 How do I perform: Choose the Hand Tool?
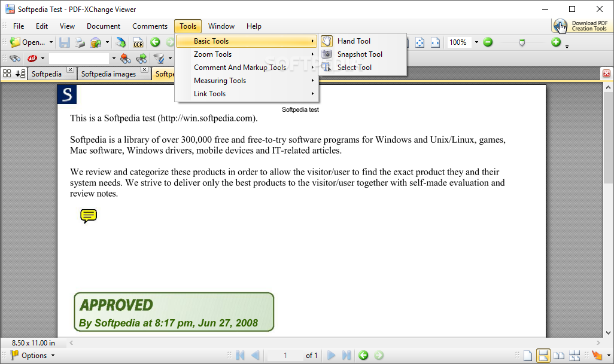(363, 41)
